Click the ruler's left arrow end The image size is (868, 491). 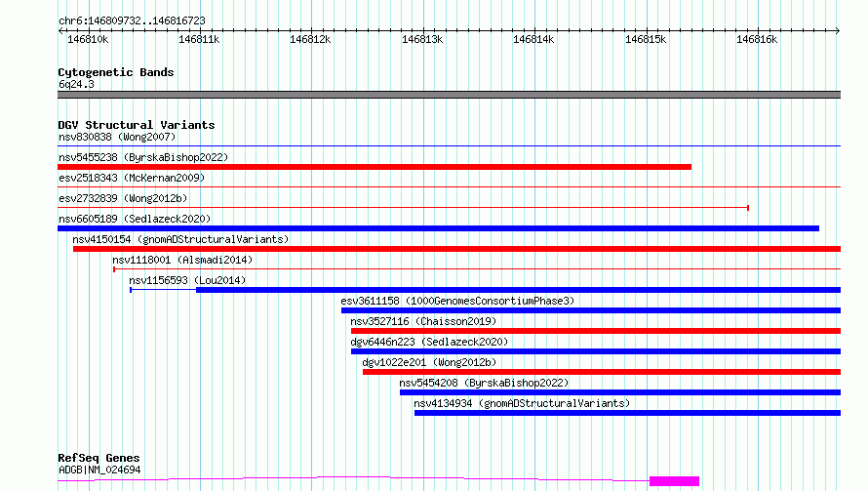[60, 31]
